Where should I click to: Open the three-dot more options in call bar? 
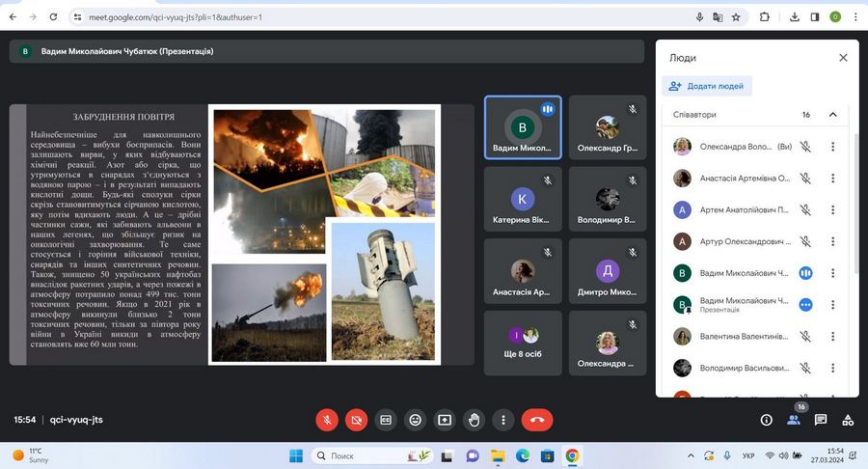[503, 420]
